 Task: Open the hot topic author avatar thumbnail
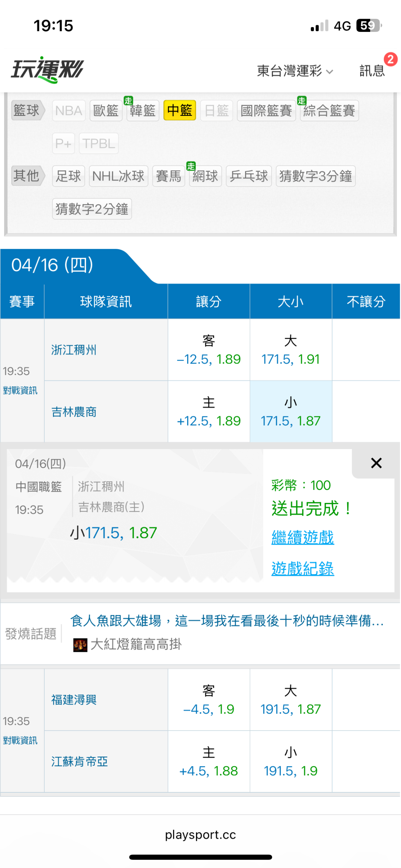click(x=80, y=645)
